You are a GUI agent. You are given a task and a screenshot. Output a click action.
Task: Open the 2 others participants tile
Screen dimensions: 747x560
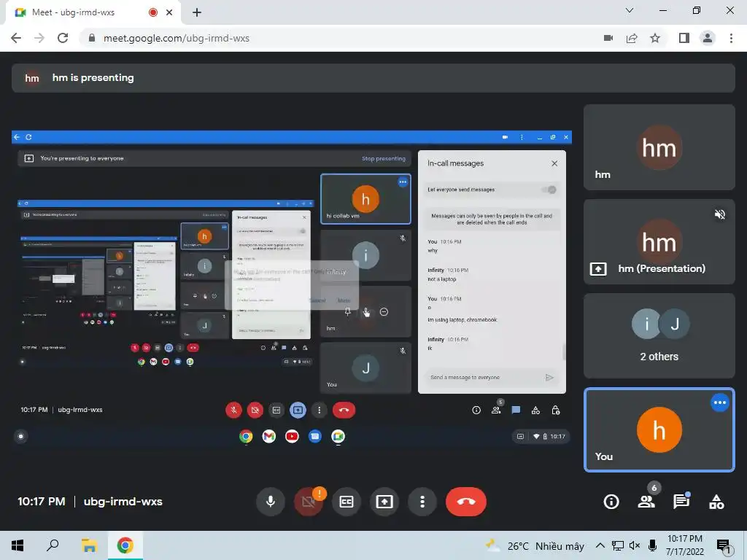pos(659,335)
